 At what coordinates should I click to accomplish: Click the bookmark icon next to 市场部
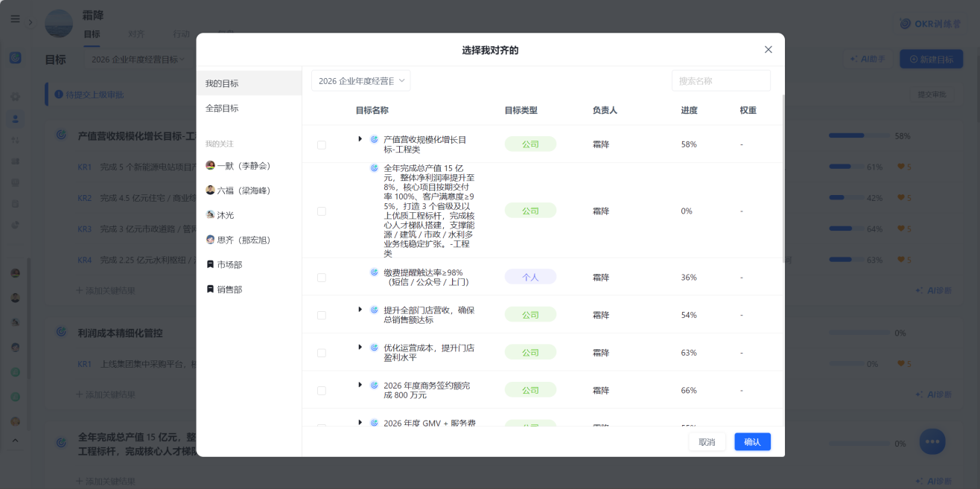[x=210, y=264]
